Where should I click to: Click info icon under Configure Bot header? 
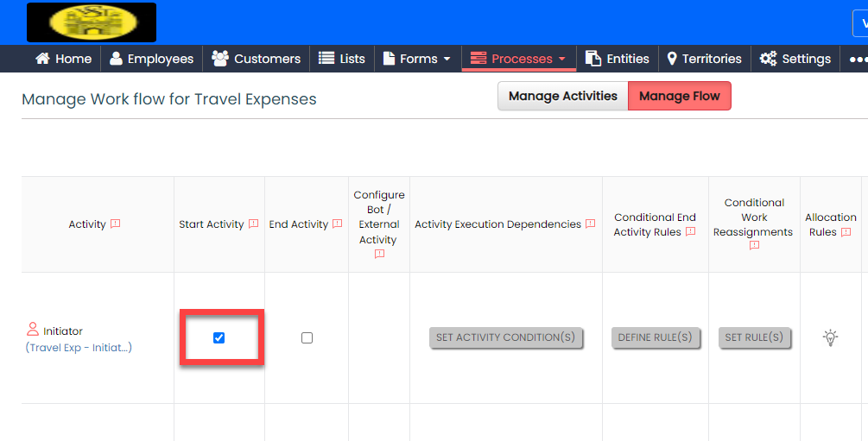click(x=379, y=255)
